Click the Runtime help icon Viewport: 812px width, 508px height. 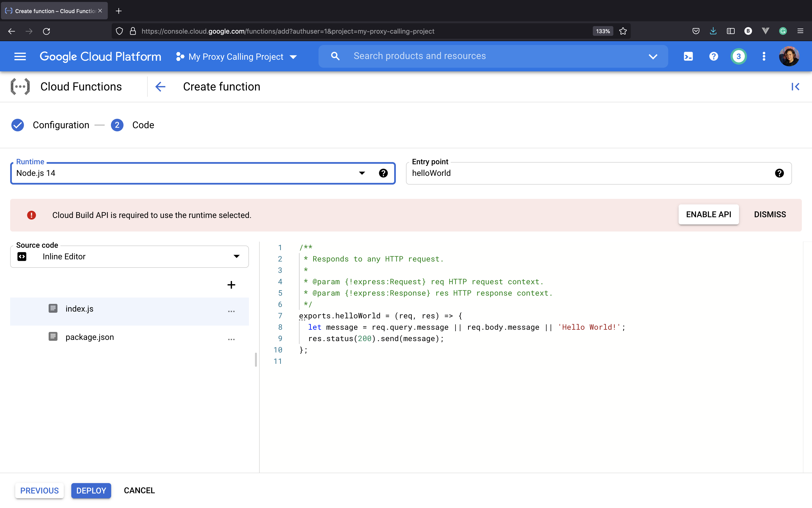click(383, 173)
